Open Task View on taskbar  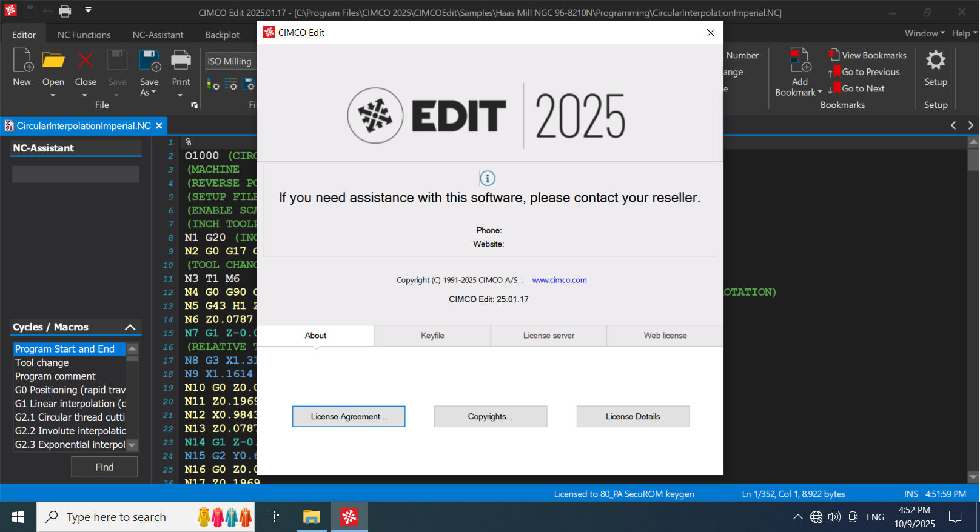[x=273, y=517]
